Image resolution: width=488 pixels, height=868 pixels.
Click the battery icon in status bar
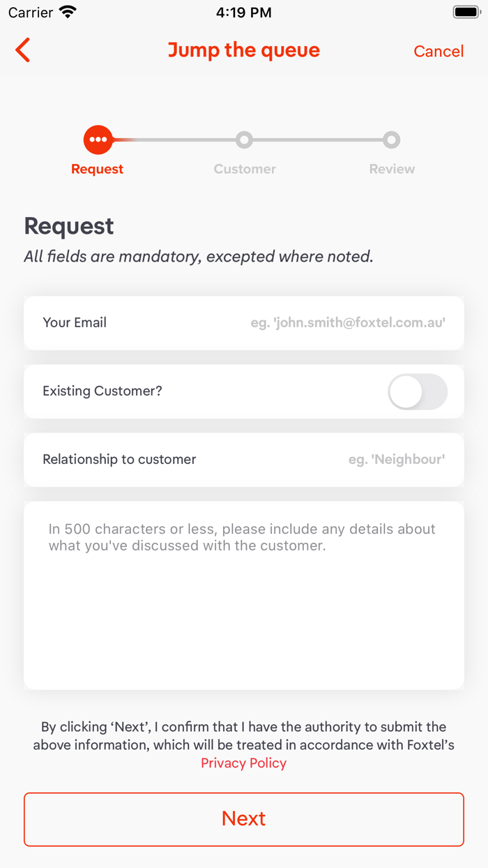(466, 12)
